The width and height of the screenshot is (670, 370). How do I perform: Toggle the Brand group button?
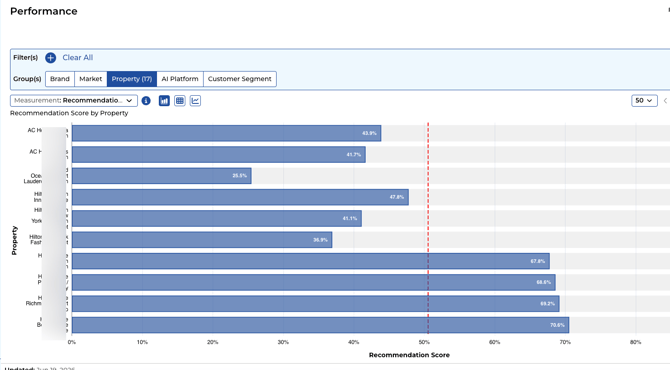[60, 79]
